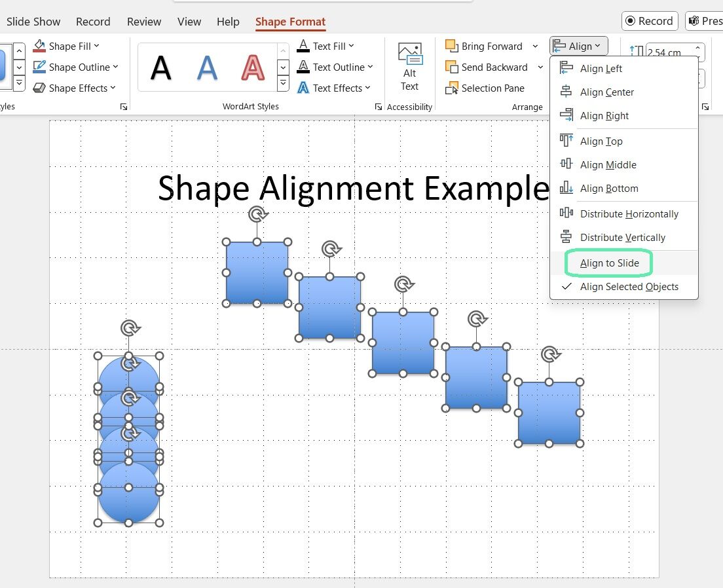Open the Text Outline dropdown
Screen dimensions: 723x588
[335, 67]
